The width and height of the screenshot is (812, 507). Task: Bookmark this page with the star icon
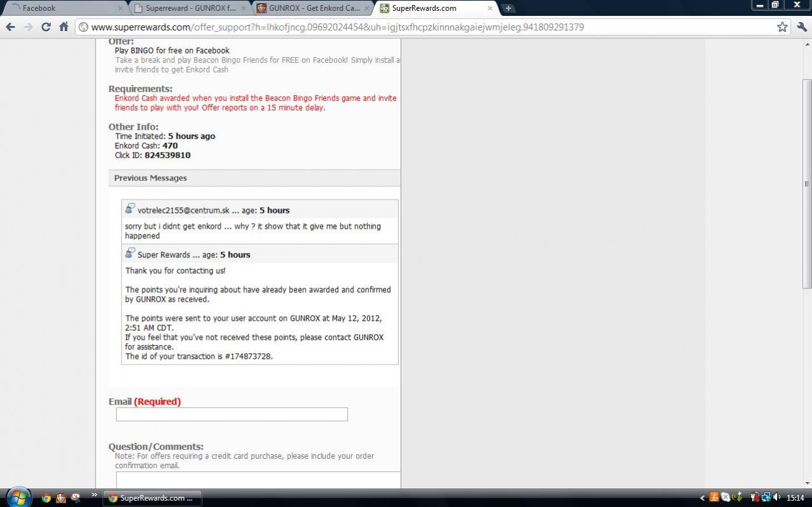click(x=782, y=27)
